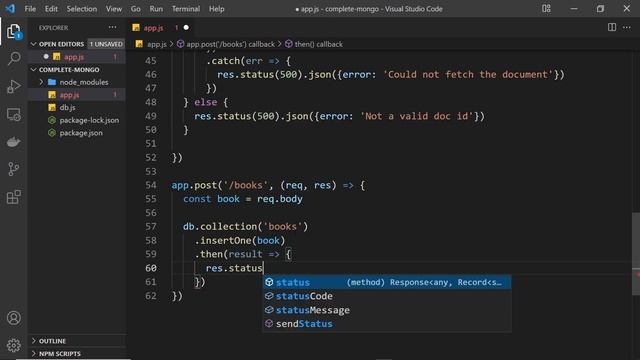640x360 pixels.
Task: Click the unsaved dot beside app.js in Open Editors
Action: point(46,56)
